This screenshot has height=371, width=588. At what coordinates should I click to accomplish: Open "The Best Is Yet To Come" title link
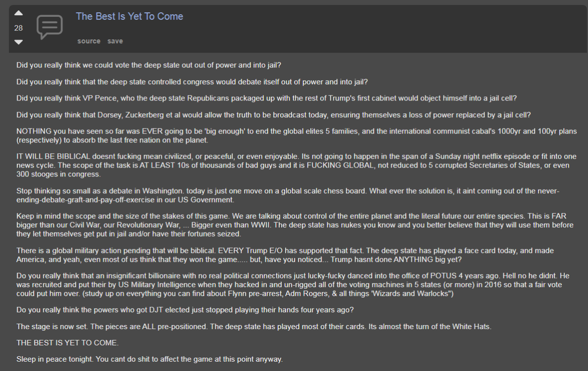tap(129, 16)
